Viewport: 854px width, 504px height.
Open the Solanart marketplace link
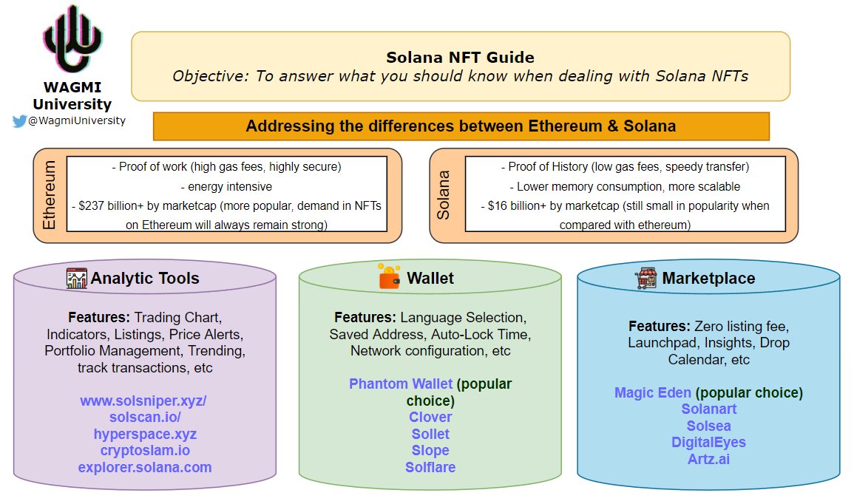(708, 409)
